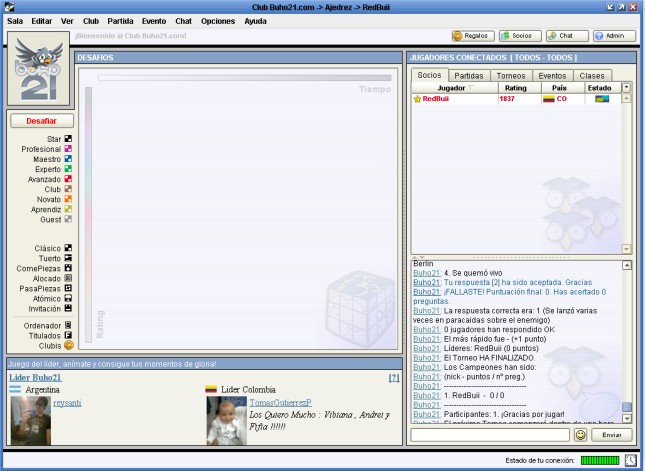
Task: Toggle the Atómico game type filter
Action: [68, 298]
